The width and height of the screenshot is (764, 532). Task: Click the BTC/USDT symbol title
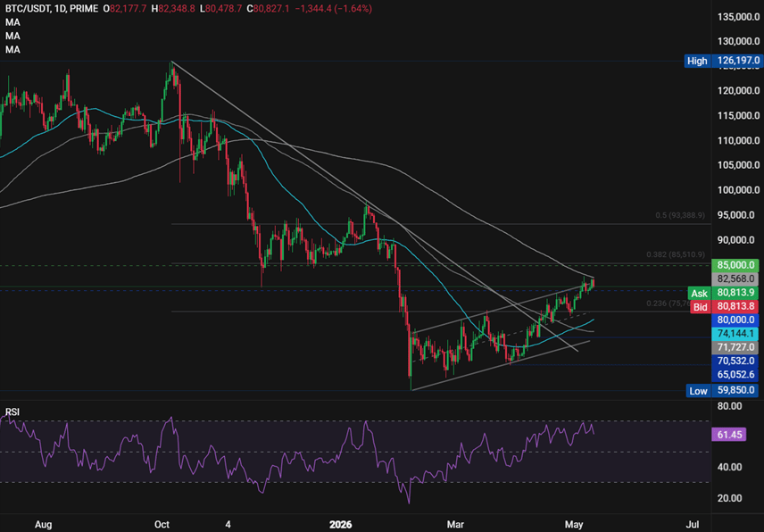coord(29,9)
